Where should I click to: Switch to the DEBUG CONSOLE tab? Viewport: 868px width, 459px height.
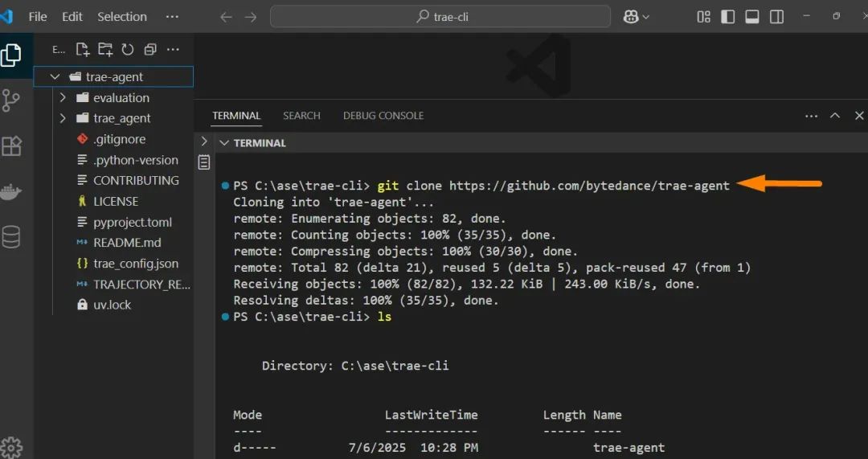pos(383,116)
